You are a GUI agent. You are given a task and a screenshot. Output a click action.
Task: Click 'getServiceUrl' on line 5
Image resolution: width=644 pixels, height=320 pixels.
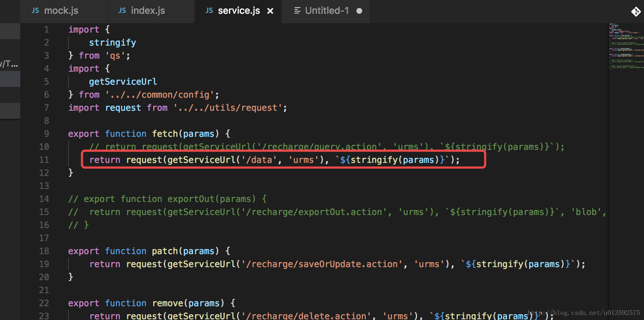123,82
